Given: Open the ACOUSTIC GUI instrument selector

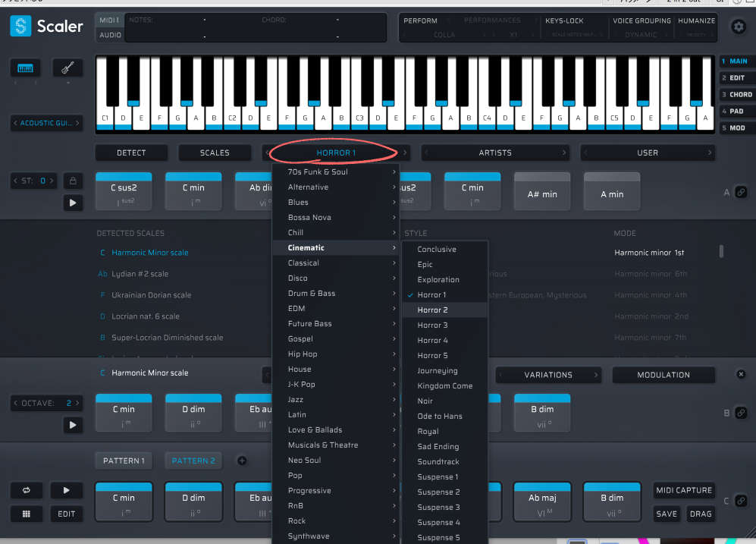Looking at the screenshot, I should pos(46,123).
